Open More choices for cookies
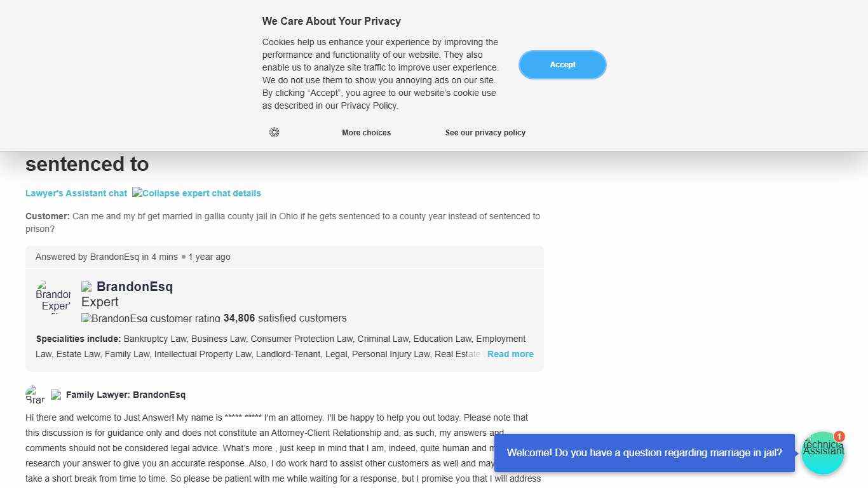Screen dimensions: 868x488 click(x=366, y=133)
